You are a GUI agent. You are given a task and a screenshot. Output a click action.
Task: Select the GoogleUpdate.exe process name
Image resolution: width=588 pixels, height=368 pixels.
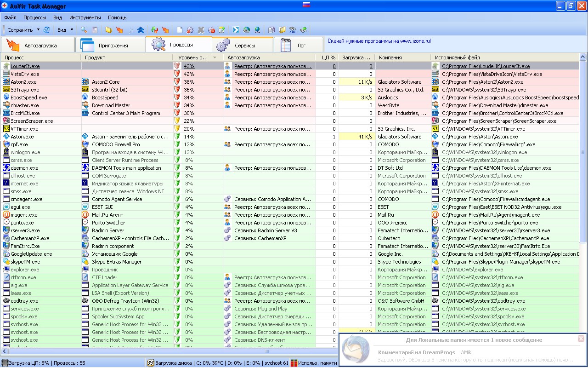(x=31, y=254)
